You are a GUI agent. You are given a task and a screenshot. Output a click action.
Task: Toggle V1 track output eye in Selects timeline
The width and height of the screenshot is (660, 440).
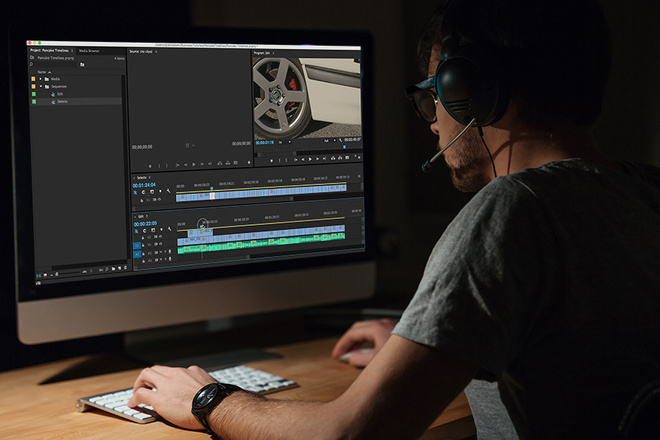pos(160,200)
